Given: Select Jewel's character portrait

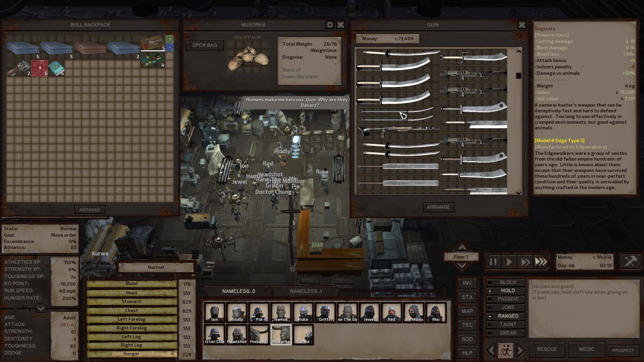Looking at the screenshot, I should (x=369, y=312).
